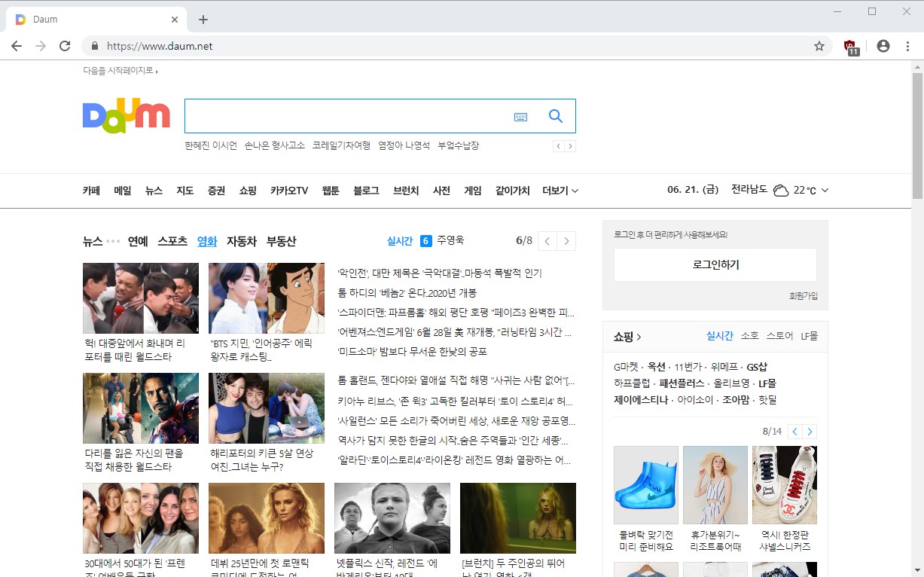Open 지도 in the navigation menu
The image size is (924, 577).
[185, 191]
